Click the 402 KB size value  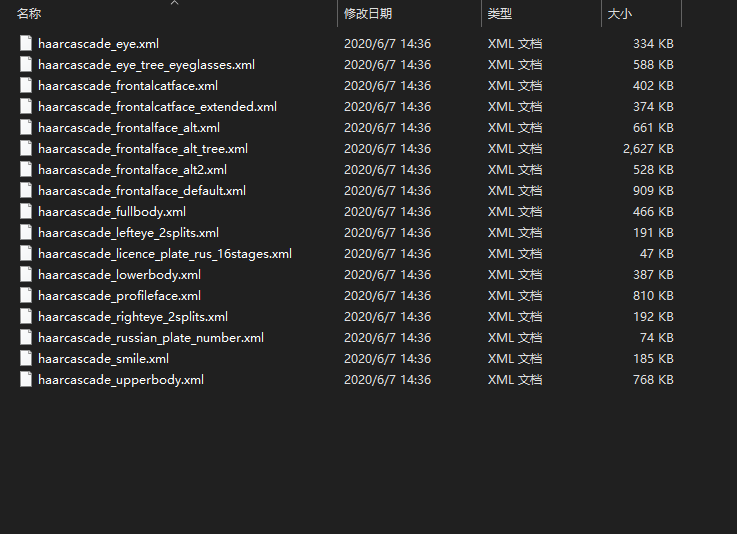pos(653,86)
